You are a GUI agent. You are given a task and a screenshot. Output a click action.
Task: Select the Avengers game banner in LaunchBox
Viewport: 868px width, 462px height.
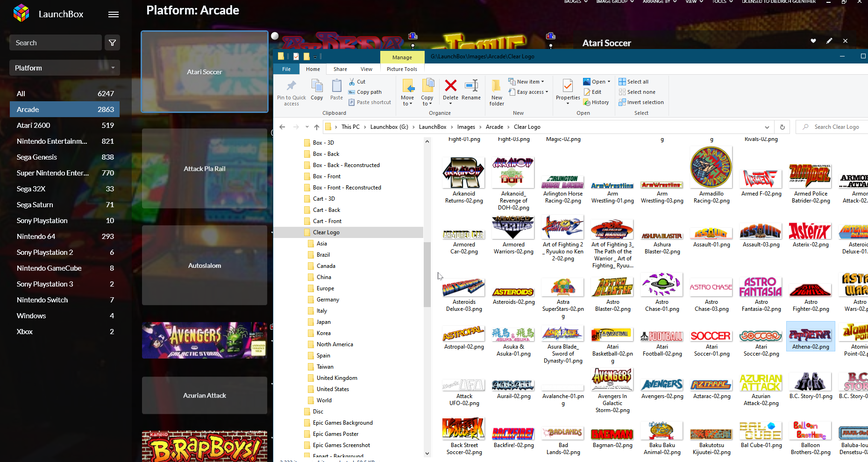(x=205, y=340)
